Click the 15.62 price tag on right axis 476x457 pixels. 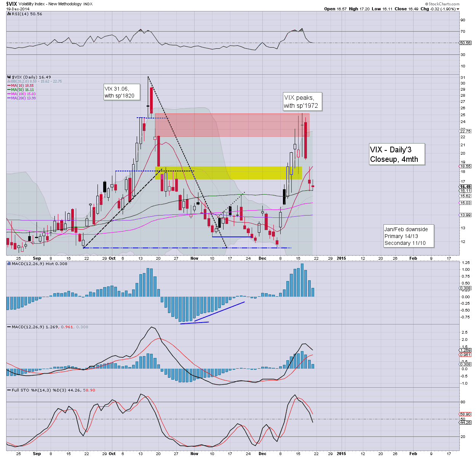tap(465, 196)
